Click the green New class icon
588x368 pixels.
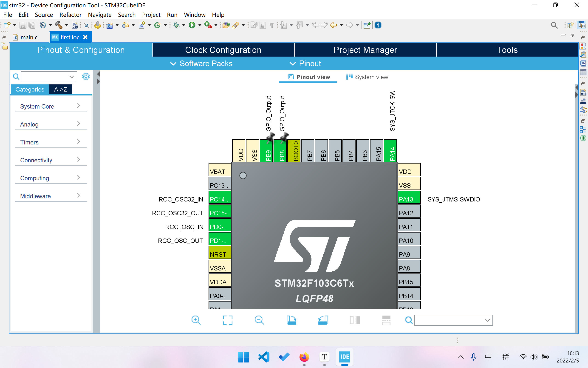(x=158, y=25)
